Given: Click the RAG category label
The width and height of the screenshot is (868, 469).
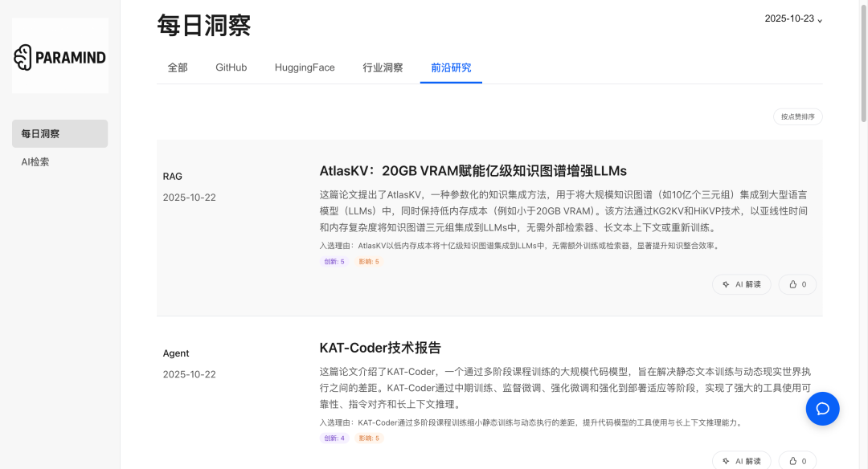Looking at the screenshot, I should click(x=172, y=177).
